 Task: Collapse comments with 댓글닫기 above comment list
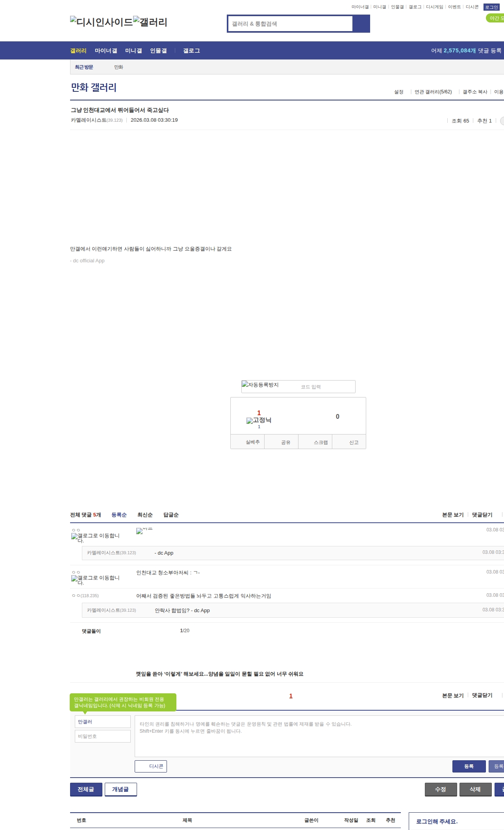[x=482, y=515]
